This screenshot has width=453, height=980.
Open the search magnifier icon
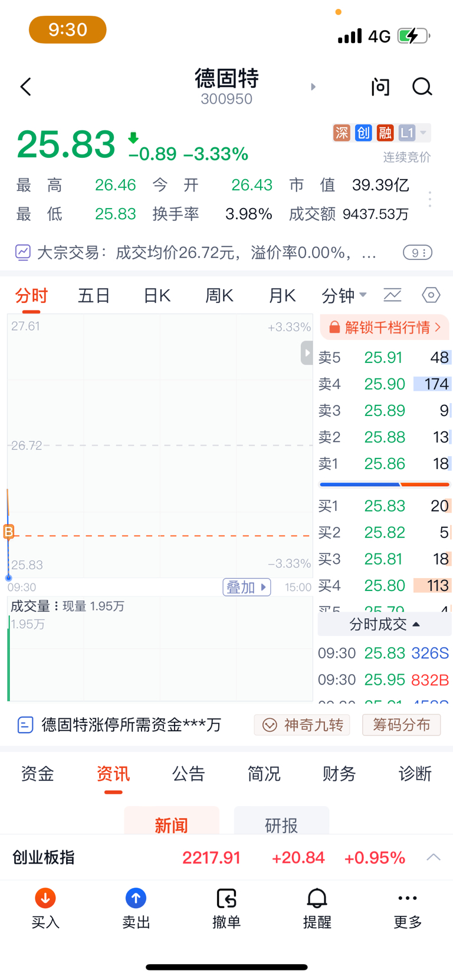pos(422,87)
